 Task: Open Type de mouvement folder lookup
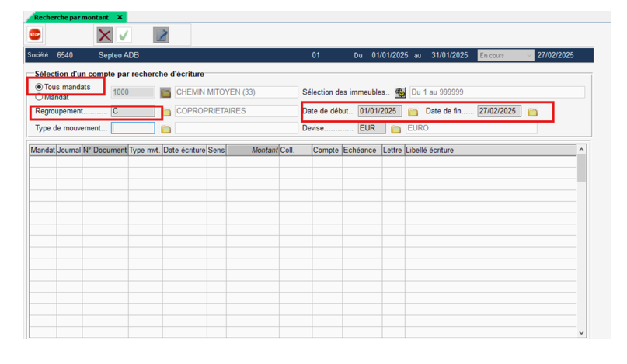click(166, 129)
